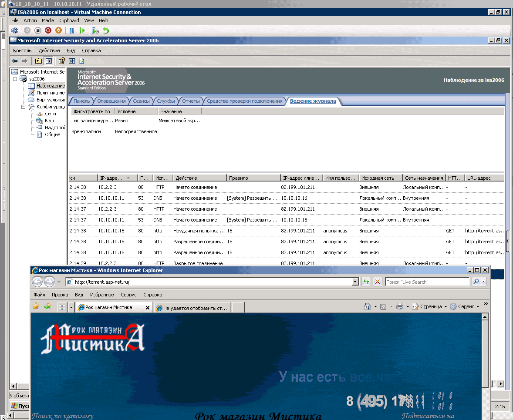Toggle the console tree pane icon
Viewport: 513px width, 420px height.
pyautogui.click(x=49, y=61)
